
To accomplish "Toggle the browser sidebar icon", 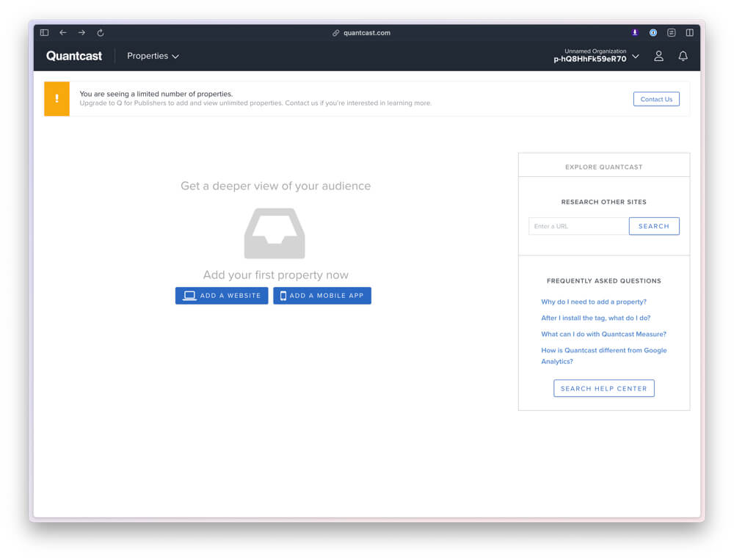I will pyautogui.click(x=45, y=33).
